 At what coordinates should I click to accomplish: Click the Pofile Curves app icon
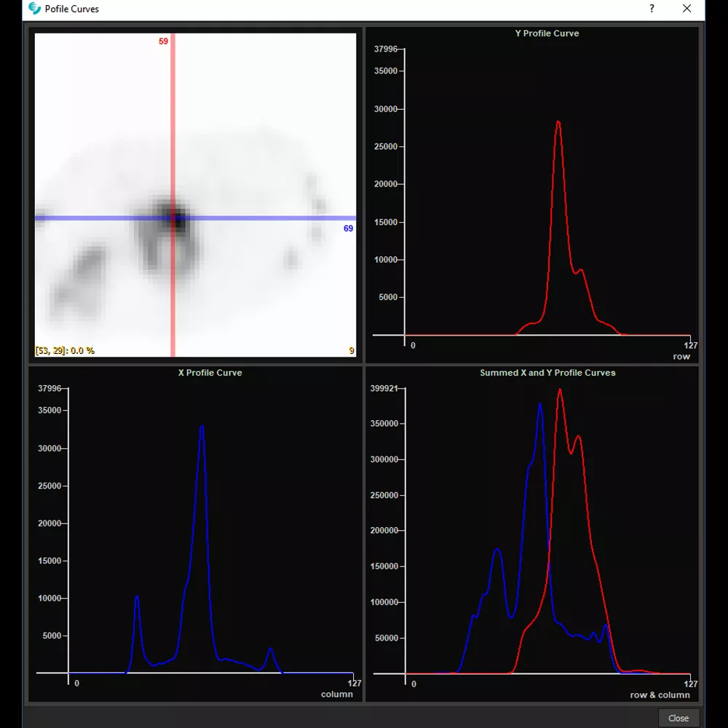point(34,8)
